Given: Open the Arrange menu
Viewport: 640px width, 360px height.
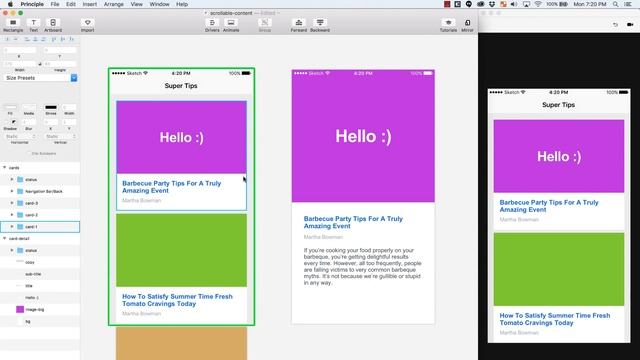Looking at the screenshot, I should tap(113, 4).
